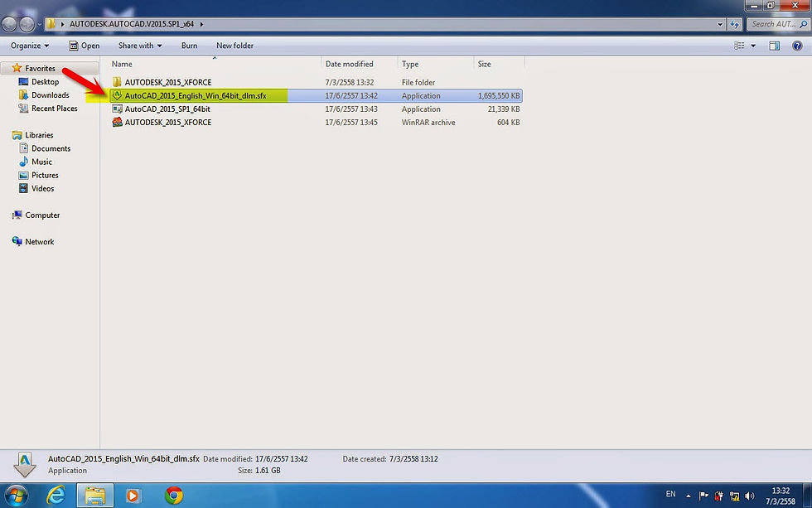The height and width of the screenshot is (508, 812).
Task: Open the address bar history dropdown
Action: (x=720, y=24)
